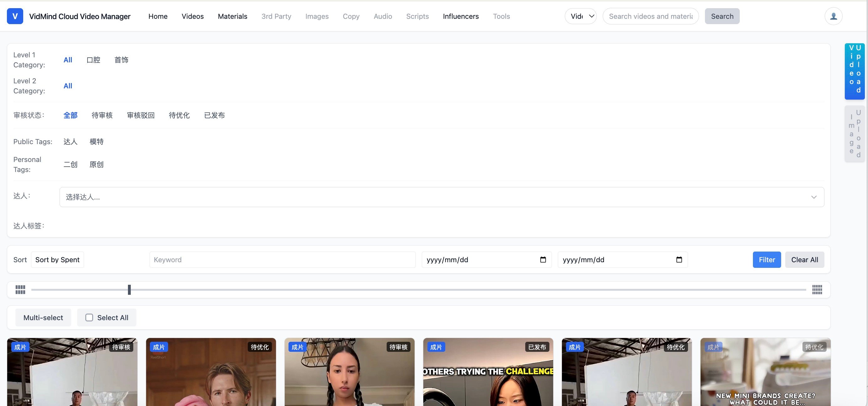Toggle the 达人 public tag filter
This screenshot has width=868, height=406.
click(71, 142)
